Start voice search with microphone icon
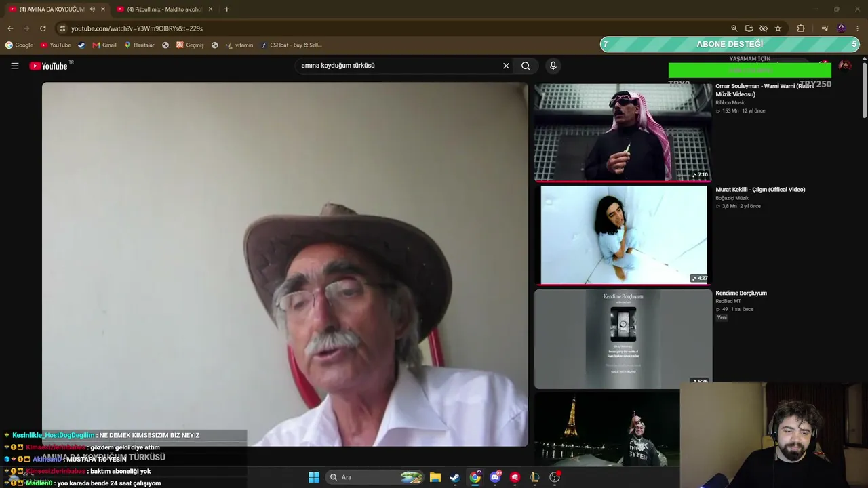Viewport: 868px width, 488px height. pyautogui.click(x=553, y=66)
